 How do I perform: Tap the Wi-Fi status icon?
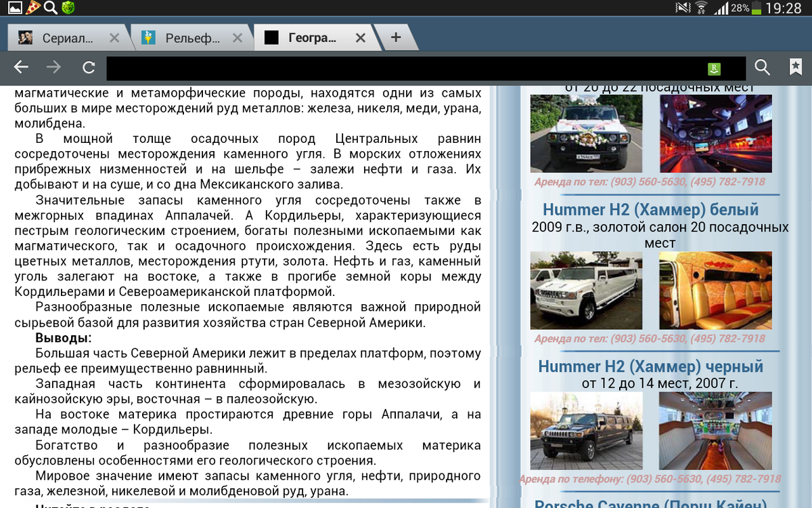click(702, 8)
